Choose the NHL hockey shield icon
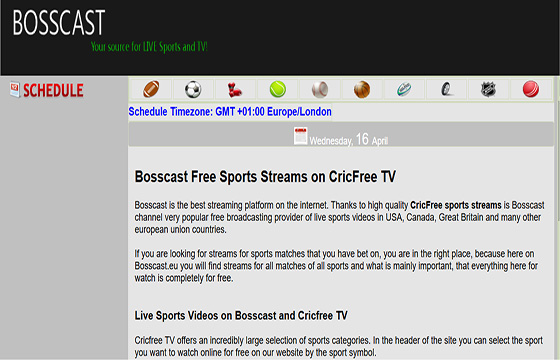Viewport: 560px width, 360px height. (x=488, y=89)
